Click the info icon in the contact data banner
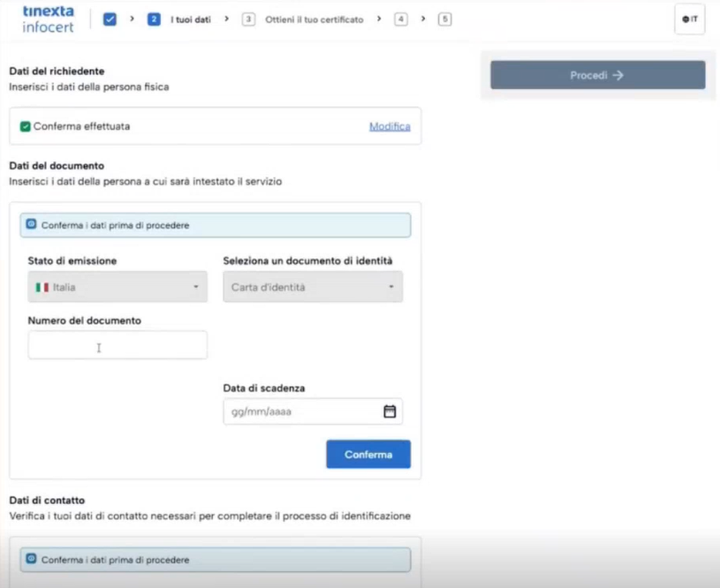 (x=32, y=559)
